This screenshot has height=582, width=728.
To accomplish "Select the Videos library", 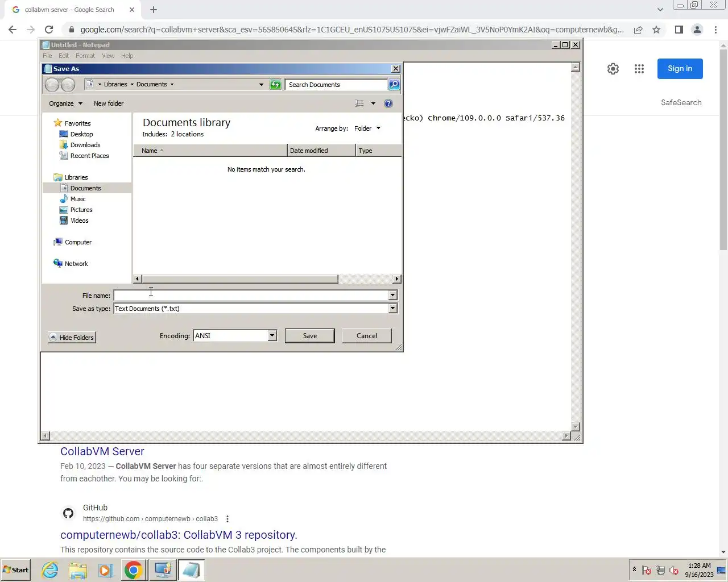I will (79, 221).
